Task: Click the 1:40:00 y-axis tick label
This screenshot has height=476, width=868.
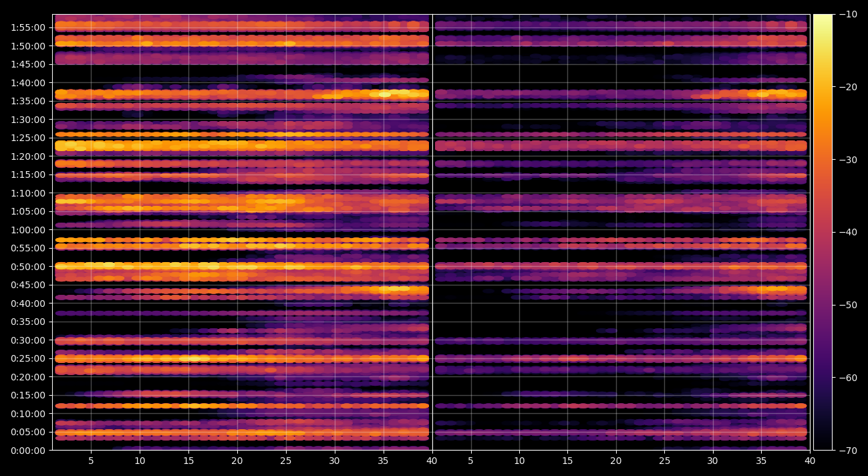Action: point(28,83)
